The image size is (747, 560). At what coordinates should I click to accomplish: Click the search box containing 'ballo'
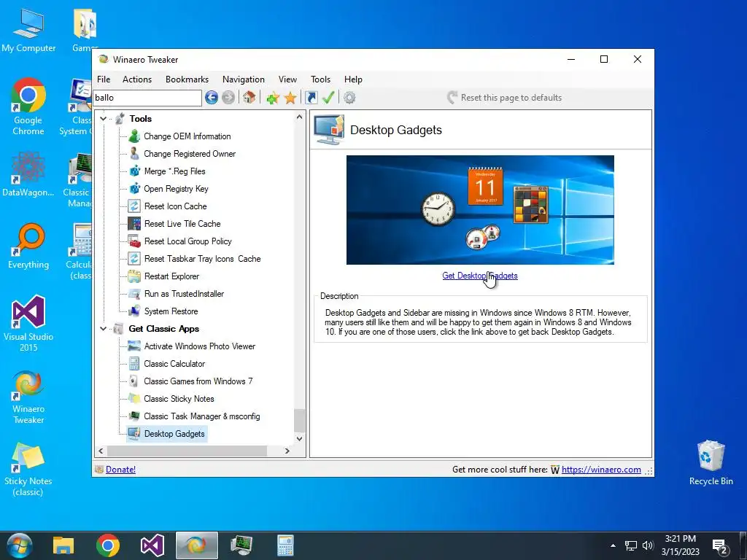147,98
